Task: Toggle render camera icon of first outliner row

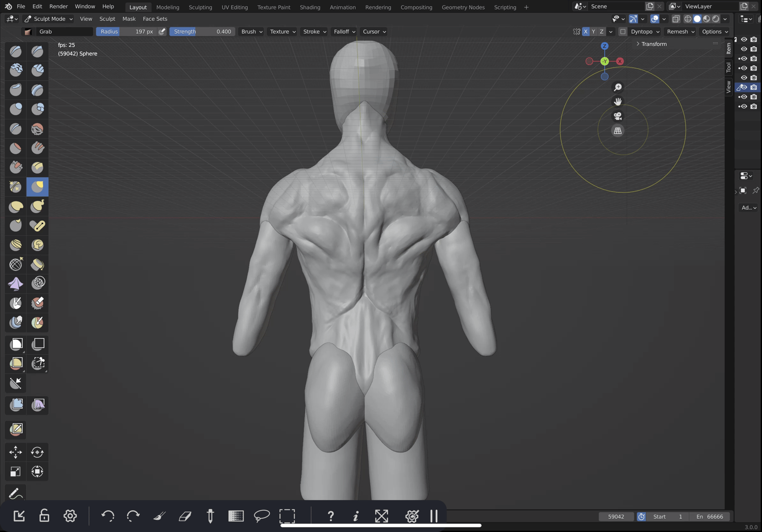Action: pyautogui.click(x=754, y=39)
